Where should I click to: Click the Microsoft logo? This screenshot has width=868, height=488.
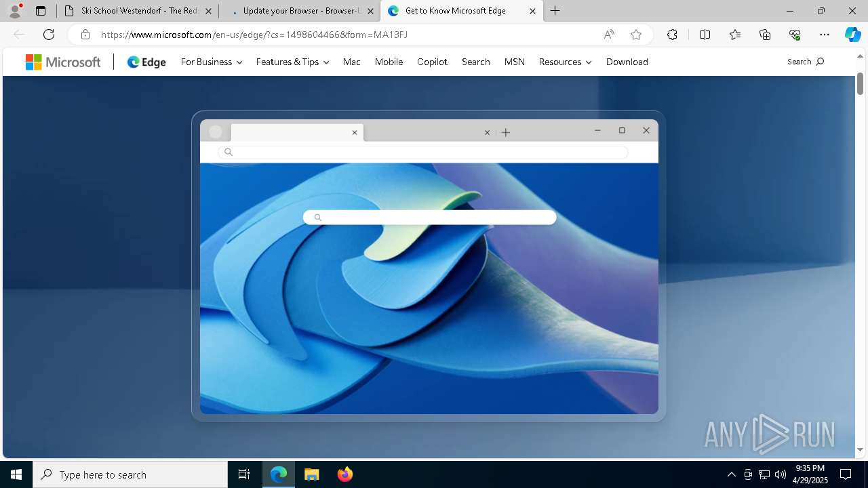(x=63, y=62)
